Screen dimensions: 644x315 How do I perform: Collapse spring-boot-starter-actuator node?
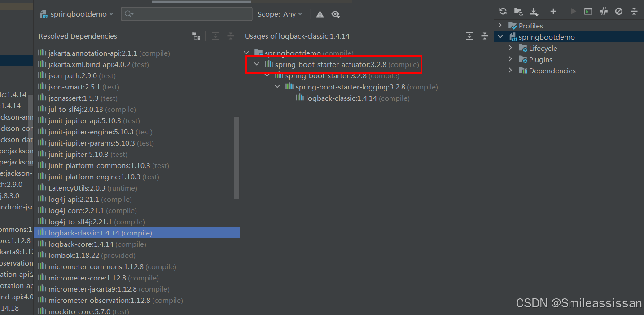click(257, 64)
